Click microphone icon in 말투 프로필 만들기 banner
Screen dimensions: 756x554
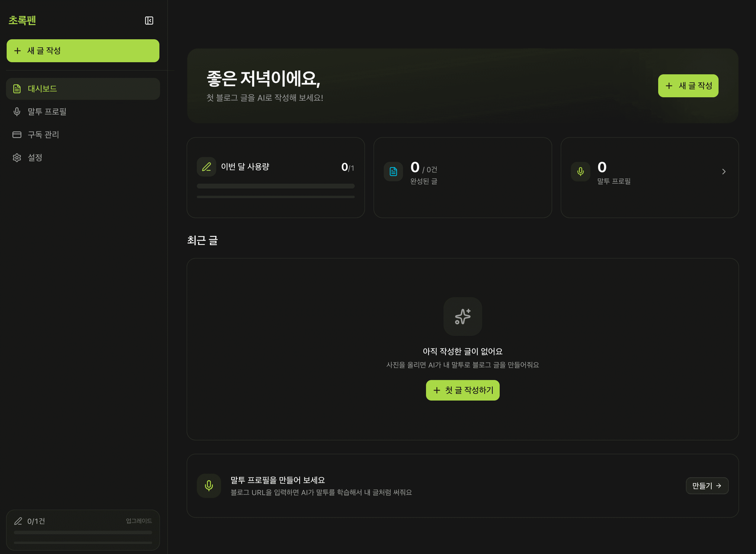tap(209, 486)
